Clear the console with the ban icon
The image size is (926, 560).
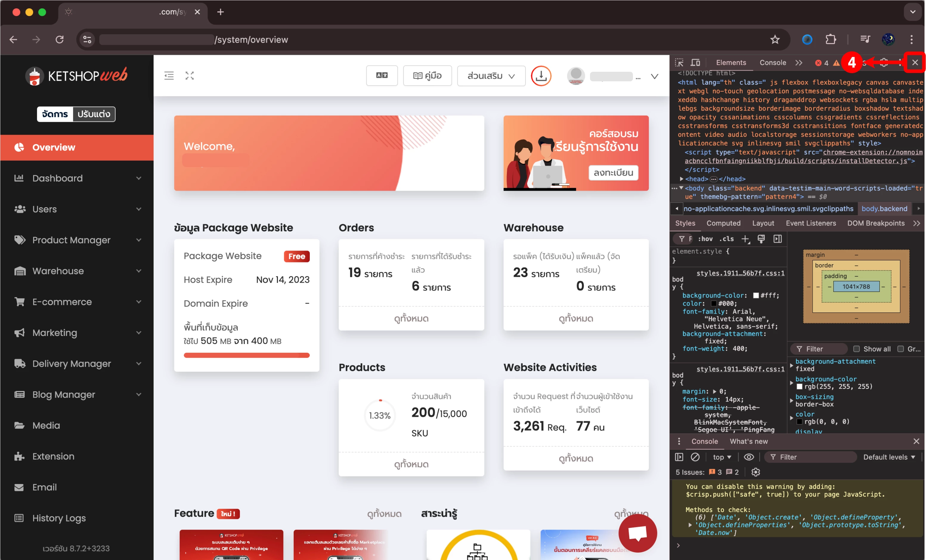[695, 457]
